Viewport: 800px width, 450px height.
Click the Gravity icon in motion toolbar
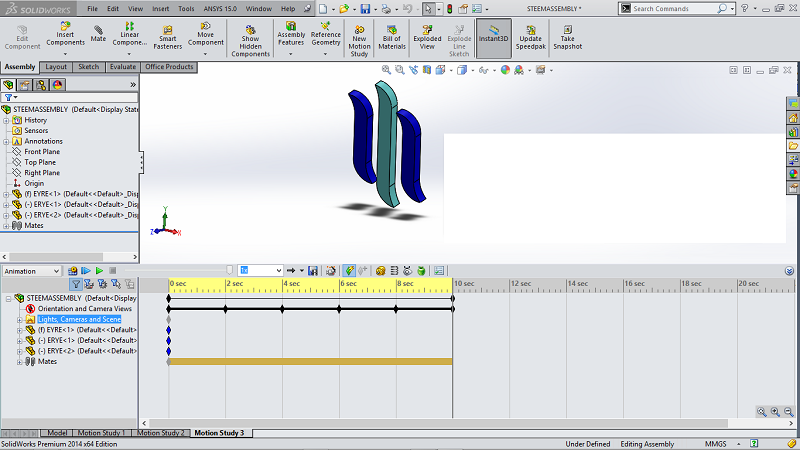click(x=421, y=271)
